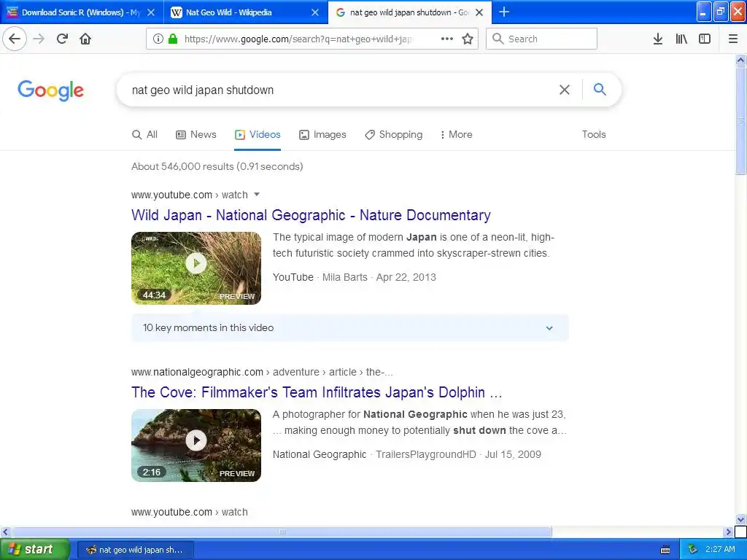Close the Nat Geo Wild Wikipedia tab
Image resolution: width=747 pixels, height=560 pixels.
[x=315, y=12]
